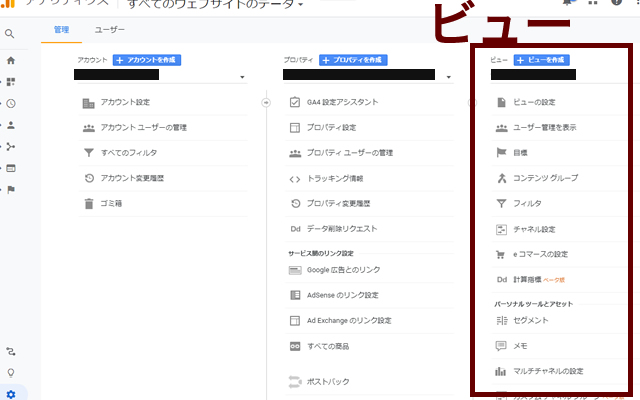
Task: Open the すべてのウェブサイトのデータ view picker
Action: click(215, 6)
